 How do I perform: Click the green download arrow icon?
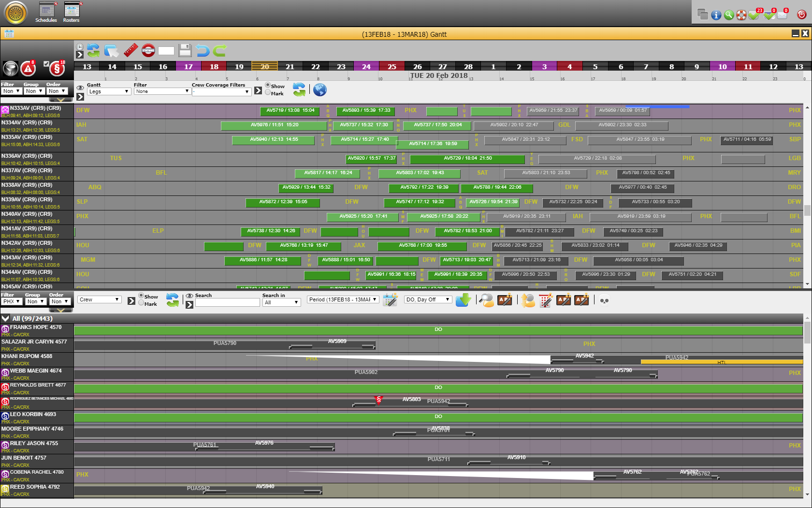pos(463,300)
